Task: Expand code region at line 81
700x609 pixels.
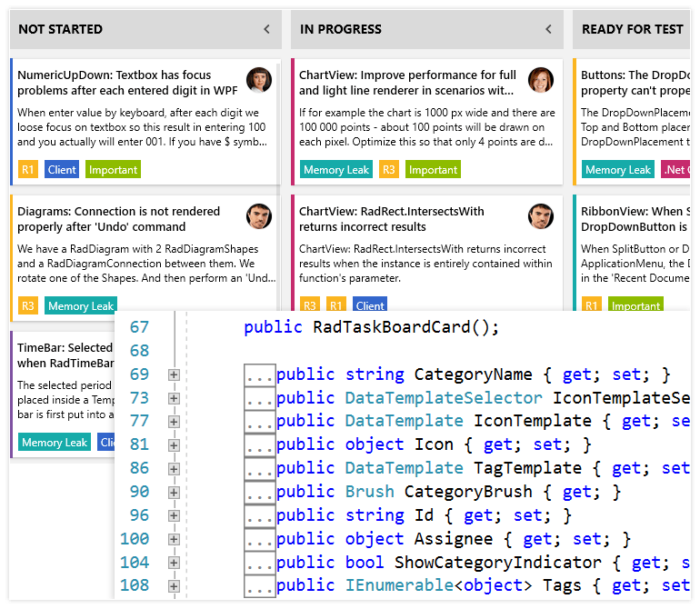Action: [x=175, y=445]
